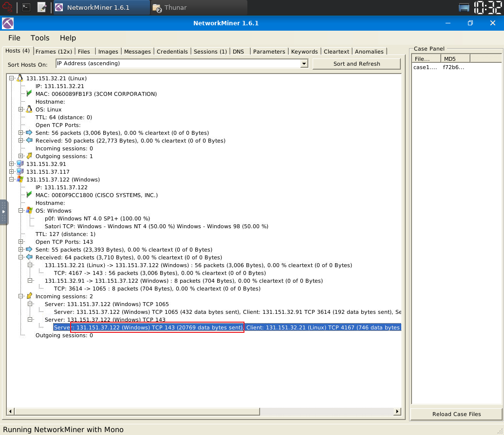Collapse the Received: 64 packets node

(x=21, y=257)
